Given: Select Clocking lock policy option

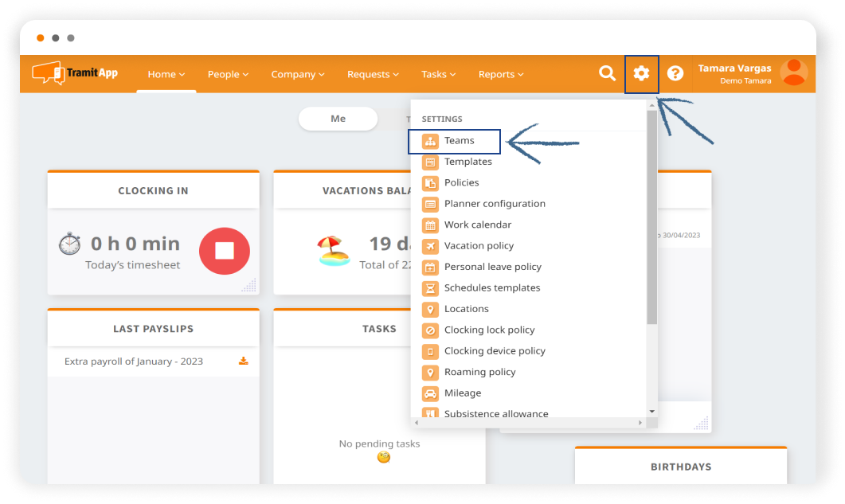Looking at the screenshot, I should point(489,330).
